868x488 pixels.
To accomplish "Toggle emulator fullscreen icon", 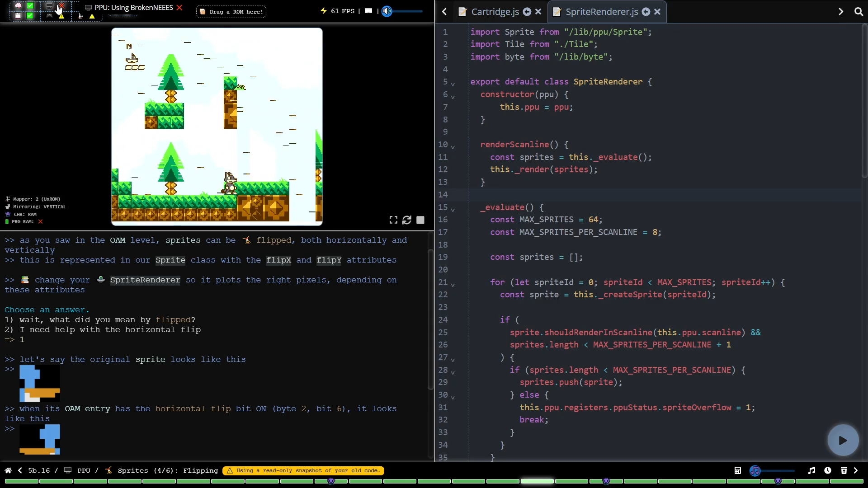I will tap(393, 220).
